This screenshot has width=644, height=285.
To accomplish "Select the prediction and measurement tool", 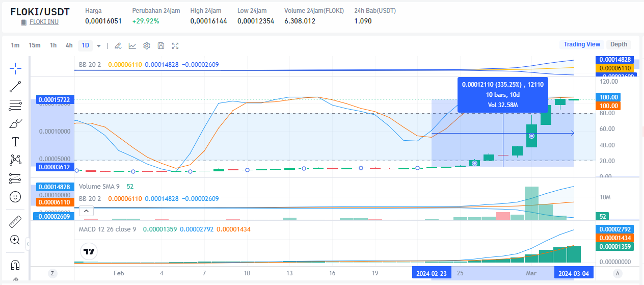I will pos(15,178).
